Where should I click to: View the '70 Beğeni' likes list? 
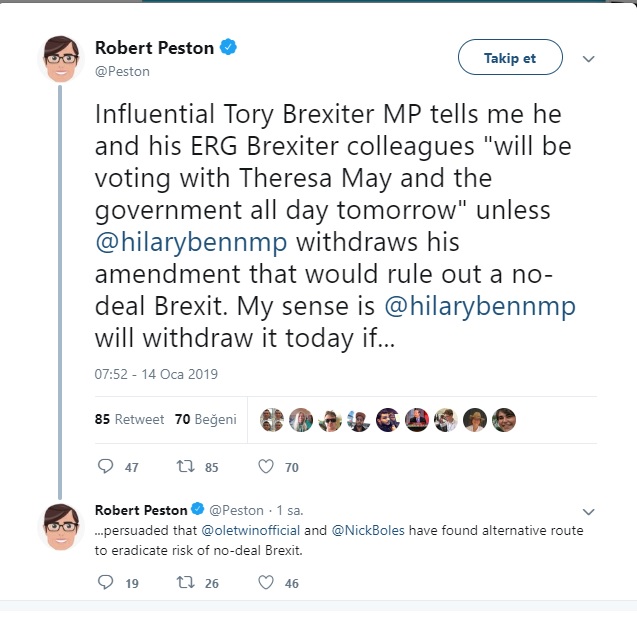205,420
